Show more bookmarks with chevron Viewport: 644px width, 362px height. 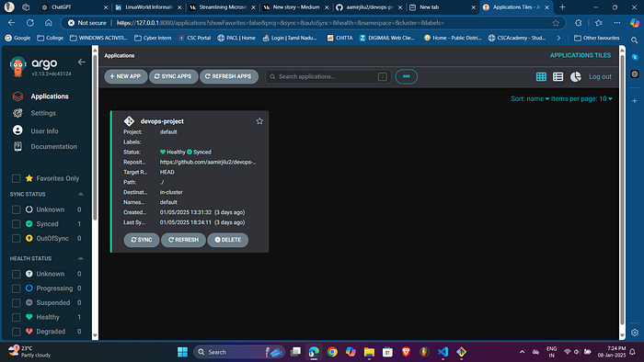point(558,38)
